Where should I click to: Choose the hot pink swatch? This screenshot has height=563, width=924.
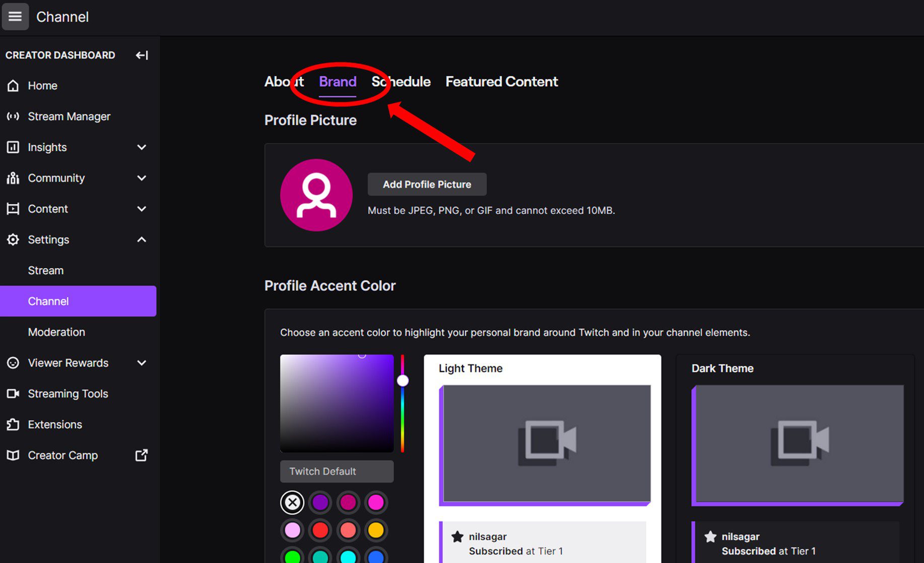click(376, 502)
